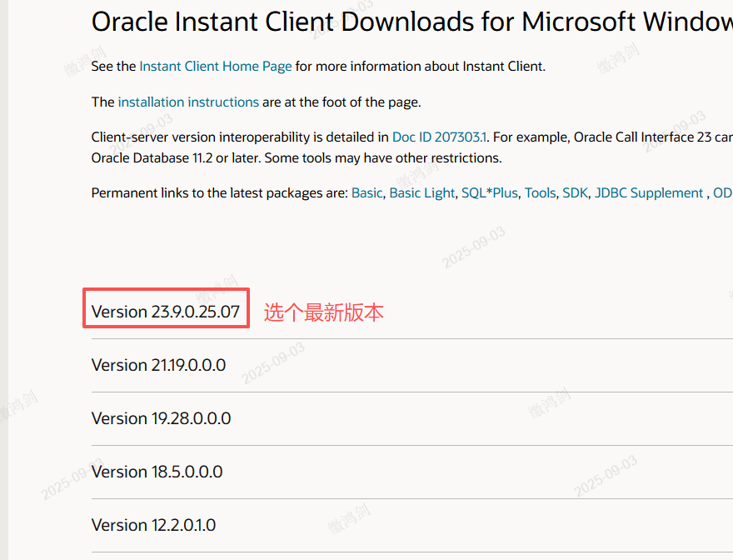The height and width of the screenshot is (560, 733).
Task: Click the red annotation text 选个最新版本
Action: 323,312
